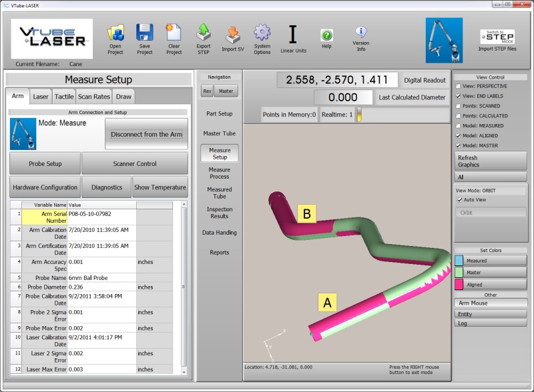Switch to the Laser tab
The image size is (534, 392).
coord(41,97)
